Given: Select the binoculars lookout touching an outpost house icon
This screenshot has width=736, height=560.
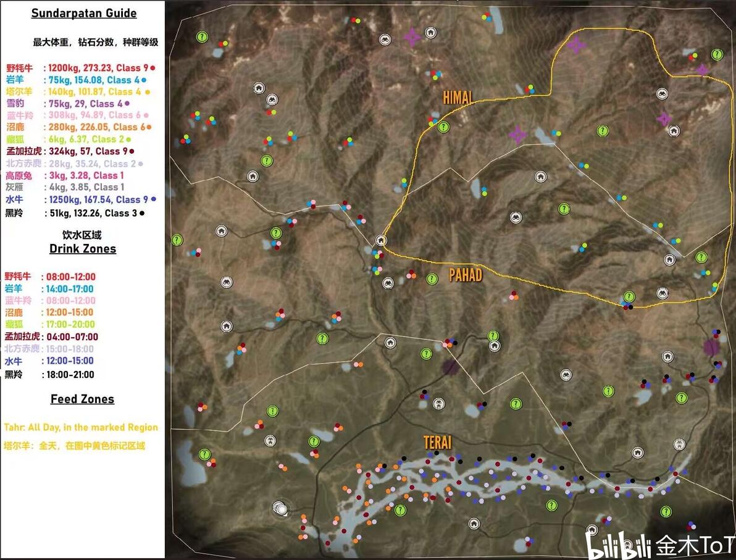Looking at the screenshot, I should click(x=272, y=99).
